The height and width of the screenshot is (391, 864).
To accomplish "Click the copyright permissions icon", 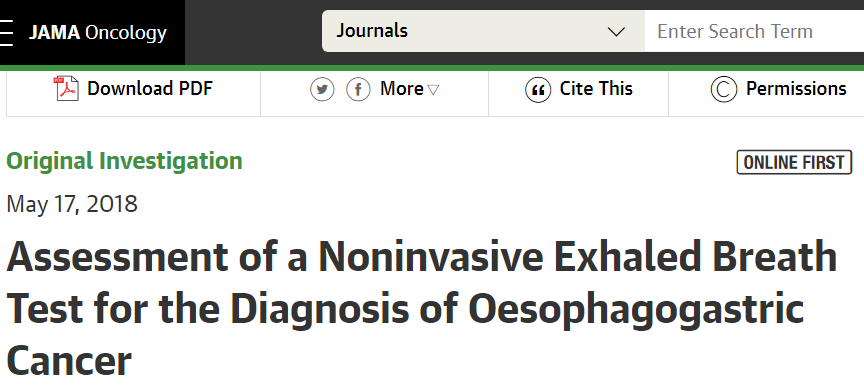I will (723, 90).
